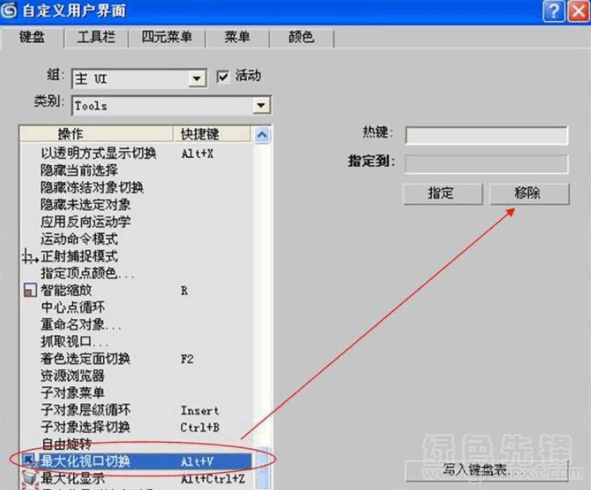Image resolution: width=591 pixels, height=490 pixels.
Task: Click the 移除 button
Action: pyautogui.click(x=529, y=194)
